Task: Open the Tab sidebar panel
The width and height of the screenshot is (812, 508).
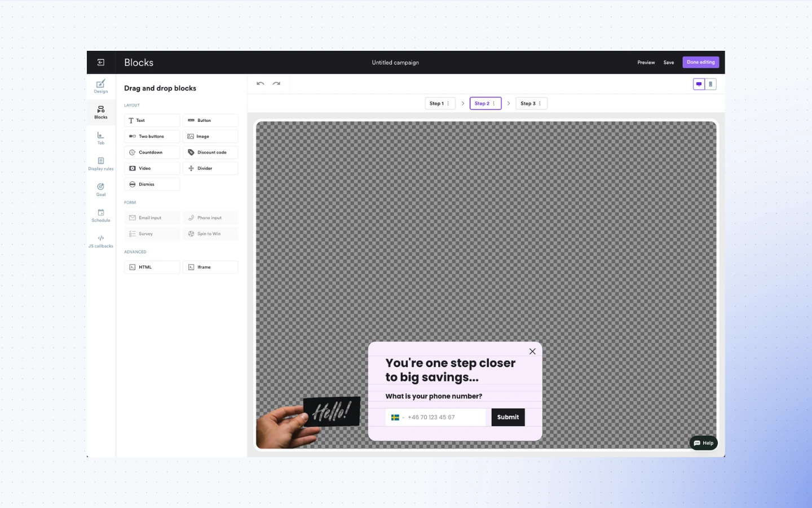Action: [x=101, y=138]
